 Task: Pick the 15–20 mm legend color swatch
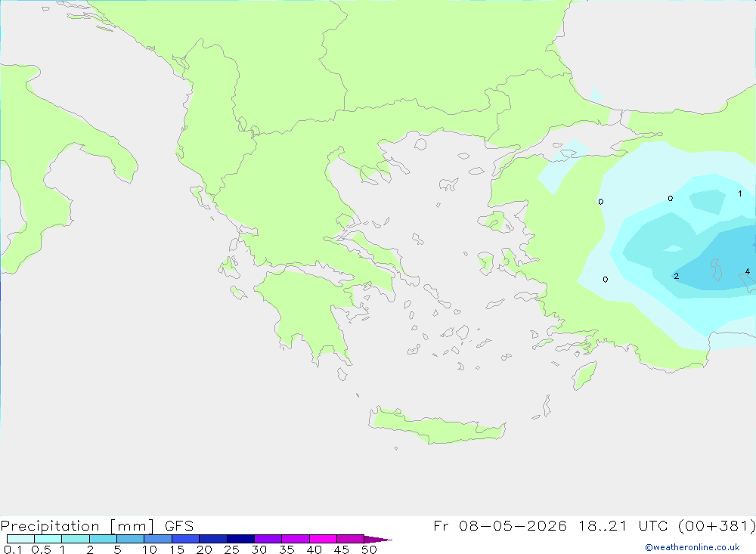tap(186, 539)
